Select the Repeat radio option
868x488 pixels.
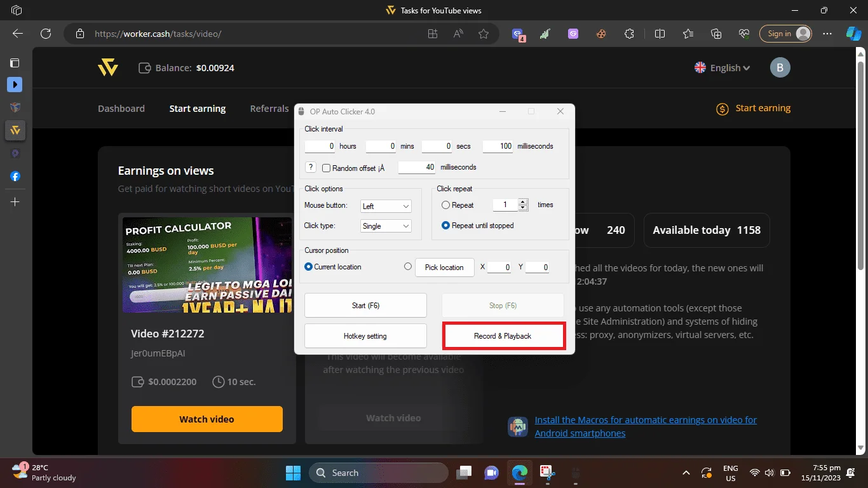tap(445, 205)
